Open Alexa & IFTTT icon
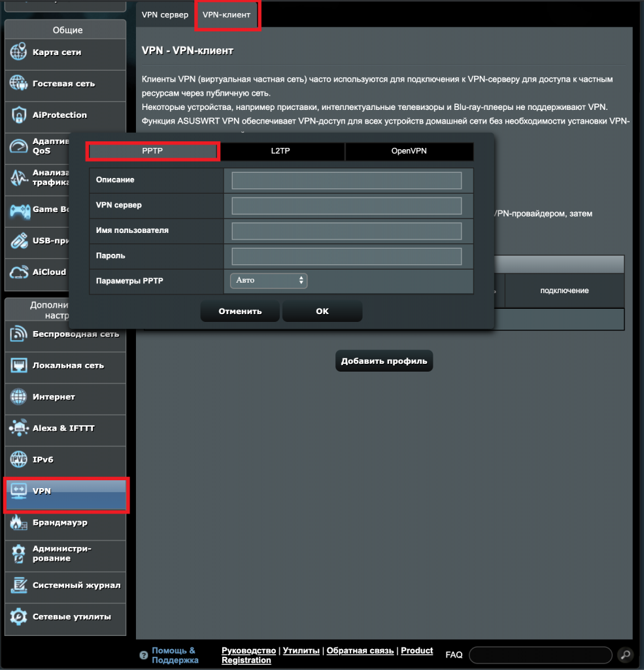 tap(18, 429)
